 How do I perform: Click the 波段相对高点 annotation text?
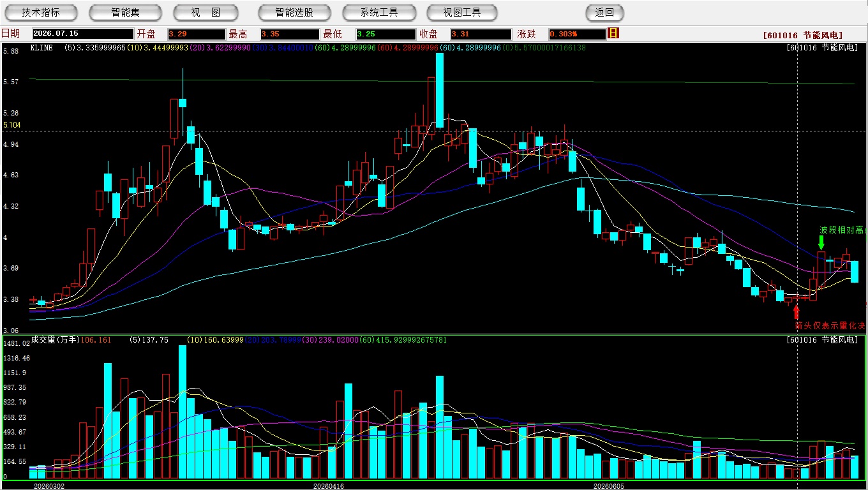843,230
